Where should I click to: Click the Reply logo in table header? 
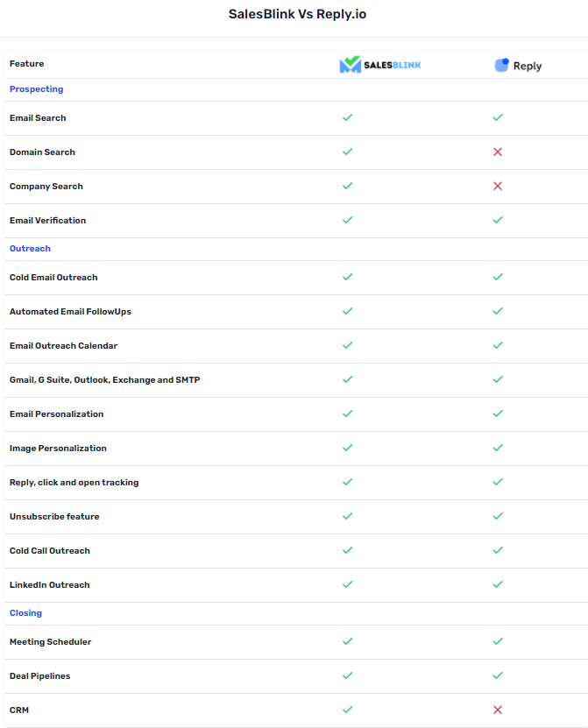click(x=518, y=66)
